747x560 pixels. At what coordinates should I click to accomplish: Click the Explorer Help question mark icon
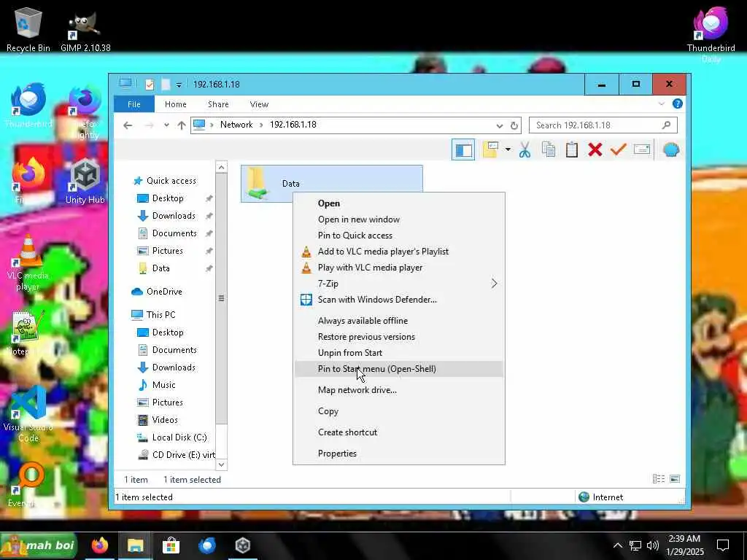click(x=677, y=104)
